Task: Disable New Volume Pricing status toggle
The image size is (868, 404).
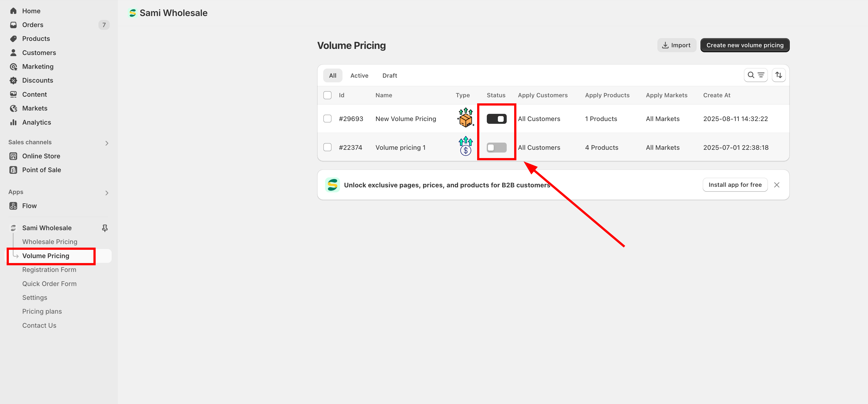Action: pyautogui.click(x=496, y=119)
